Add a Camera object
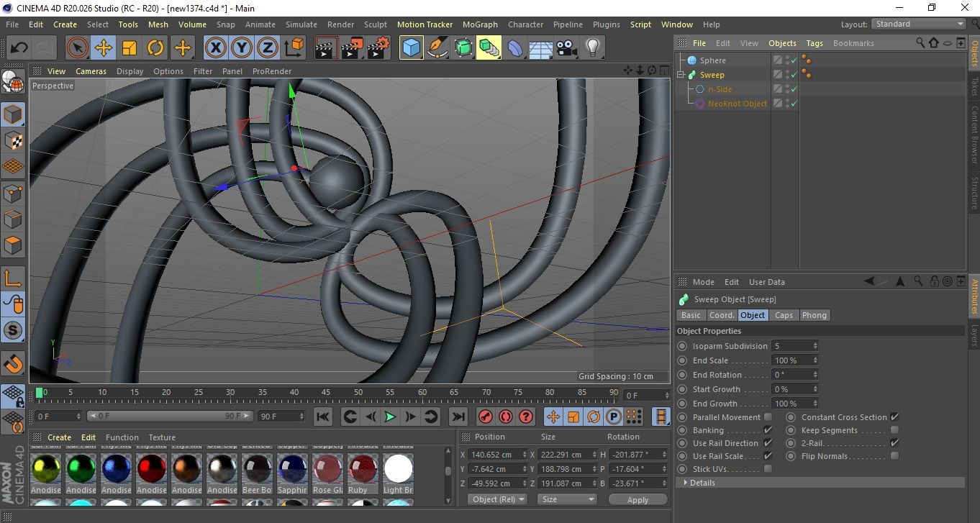 pos(567,48)
